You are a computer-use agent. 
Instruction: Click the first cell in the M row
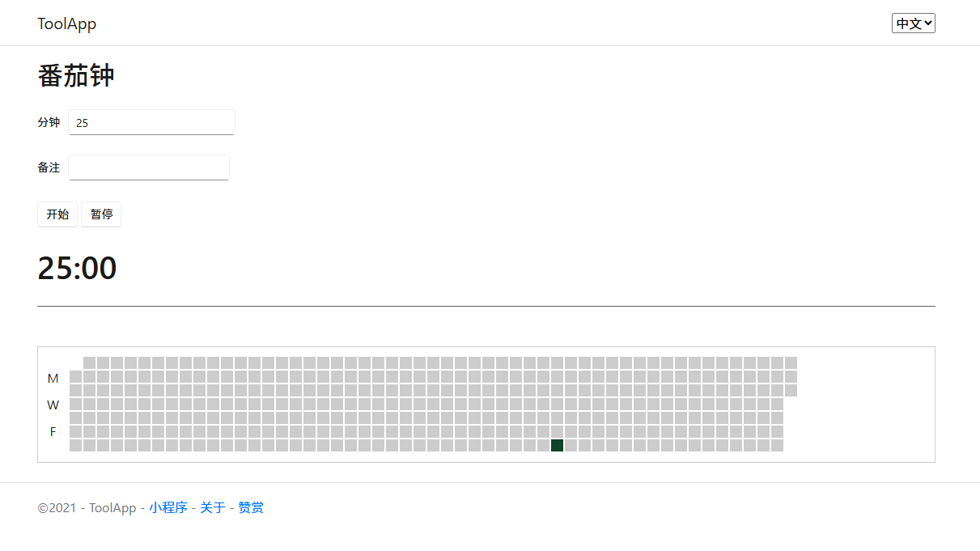(x=75, y=376)
